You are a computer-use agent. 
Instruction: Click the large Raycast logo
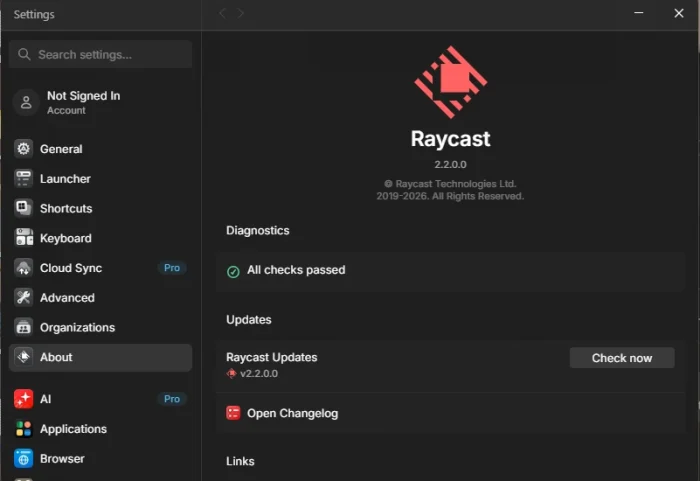point(450,82)
